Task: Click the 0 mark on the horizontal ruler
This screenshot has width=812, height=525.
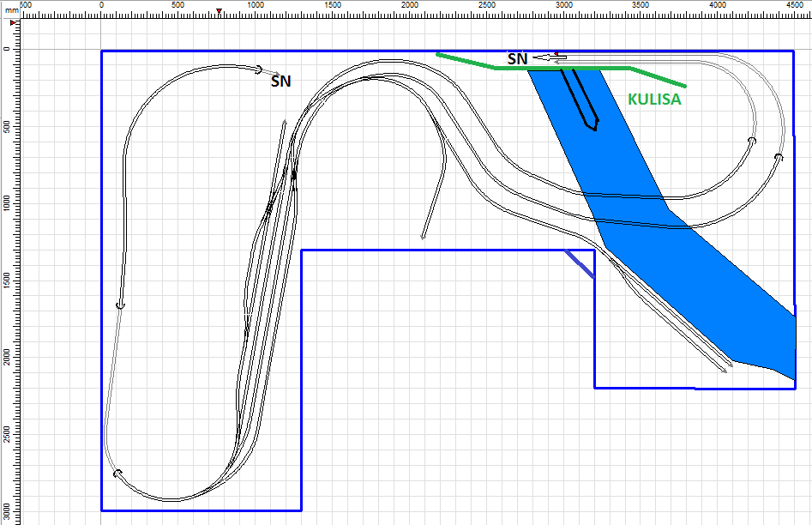Action: [x=101, y=6]
